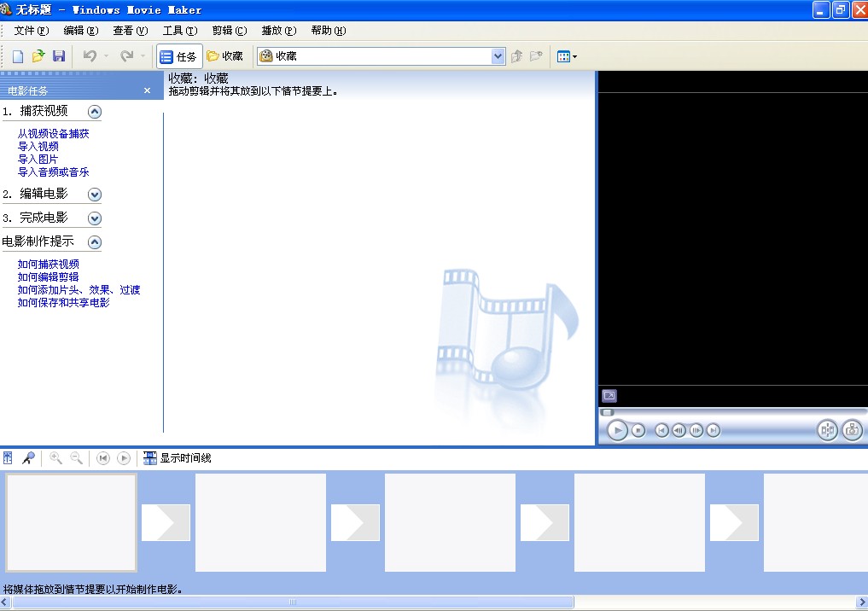This screenshot has width=868, height=611.
Task: Close the 电影任务 pane
Action: tap(147, 90)
